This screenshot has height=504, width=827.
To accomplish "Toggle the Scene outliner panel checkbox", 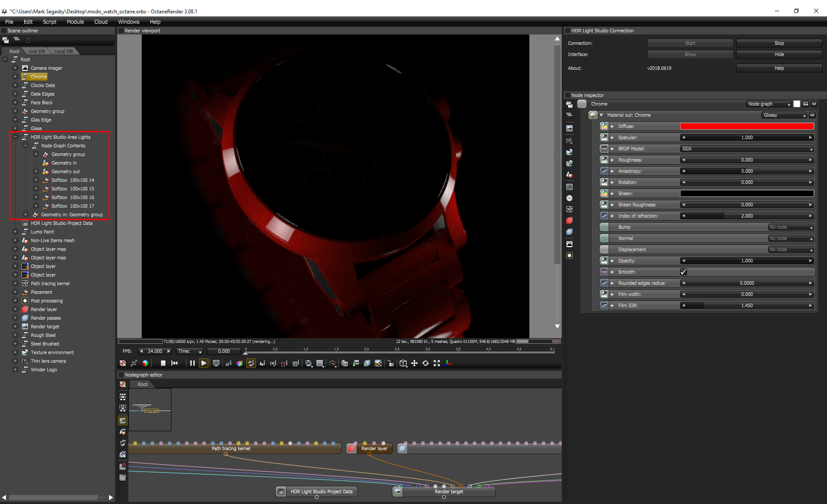I will pos(4,31).
